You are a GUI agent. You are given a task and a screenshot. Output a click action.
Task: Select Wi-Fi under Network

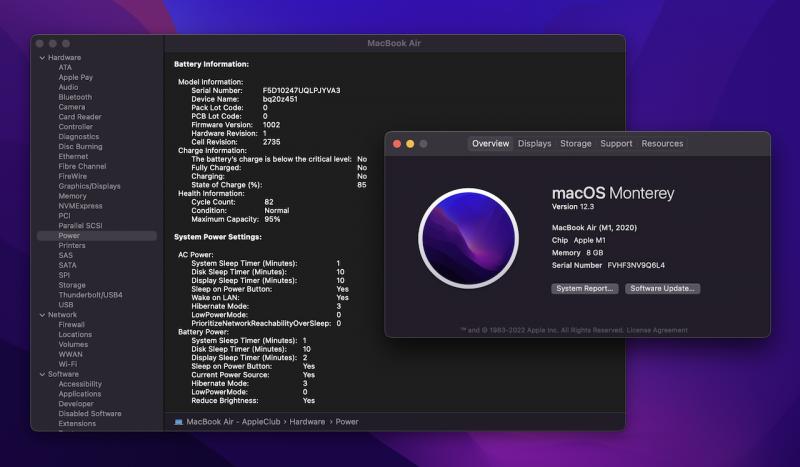(68, 363)
